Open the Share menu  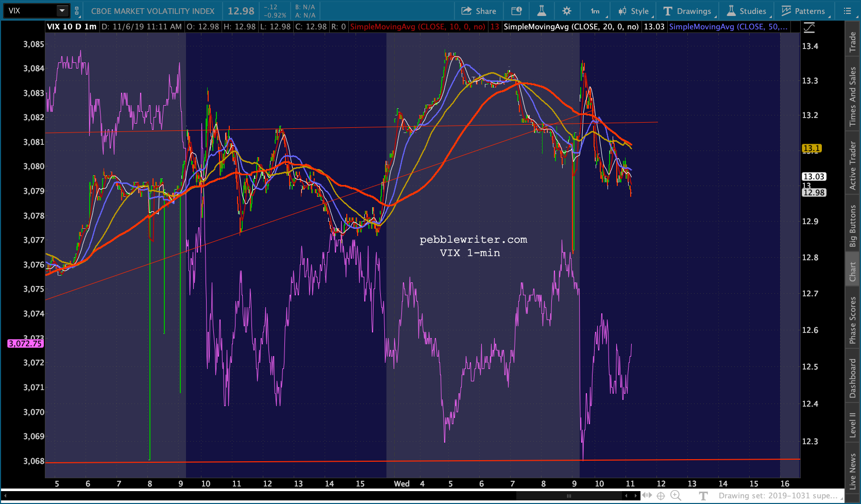(x=479, y=11)
